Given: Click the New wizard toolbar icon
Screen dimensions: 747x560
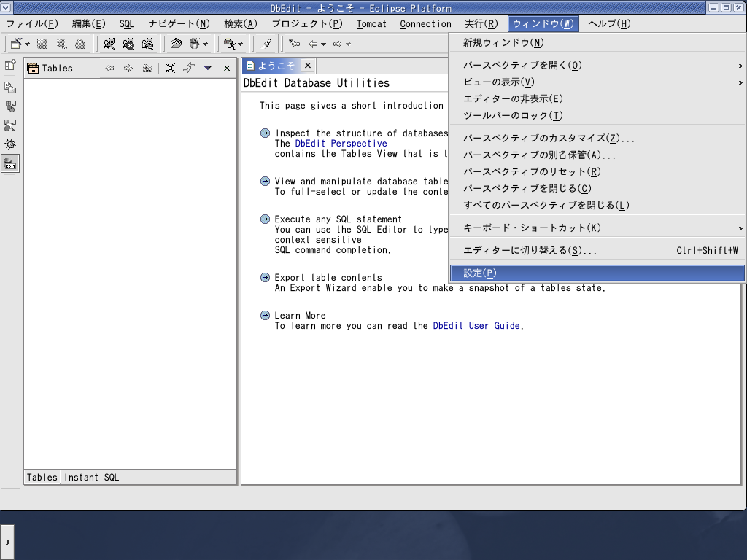Looking at the screenshot, I should pos(16,44).
